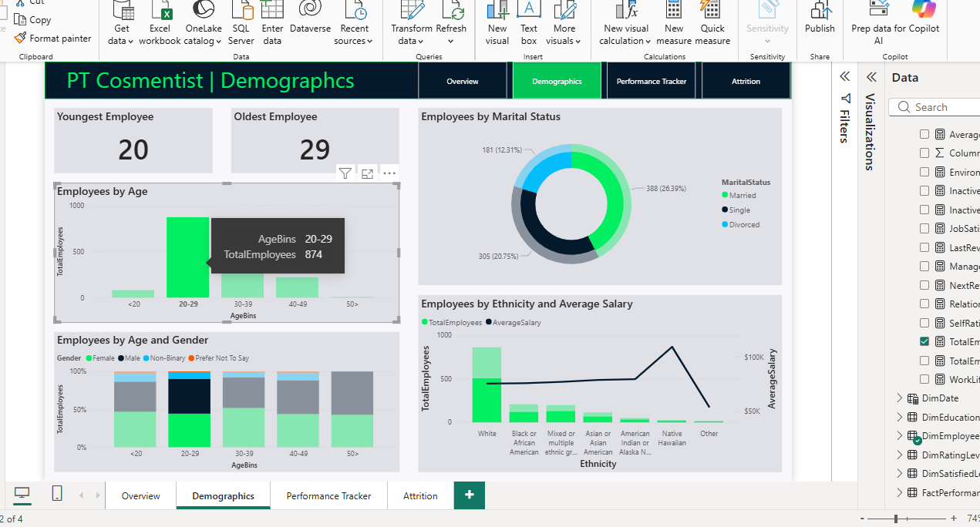This screenshot has height=527, width=980.
Task: Expand the Filters pane
Action: [845, 76]
